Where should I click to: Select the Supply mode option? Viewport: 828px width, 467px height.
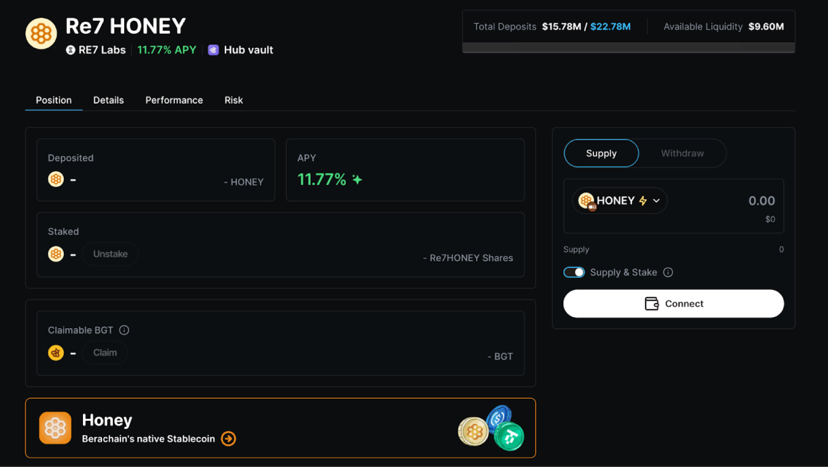[601, 153]
